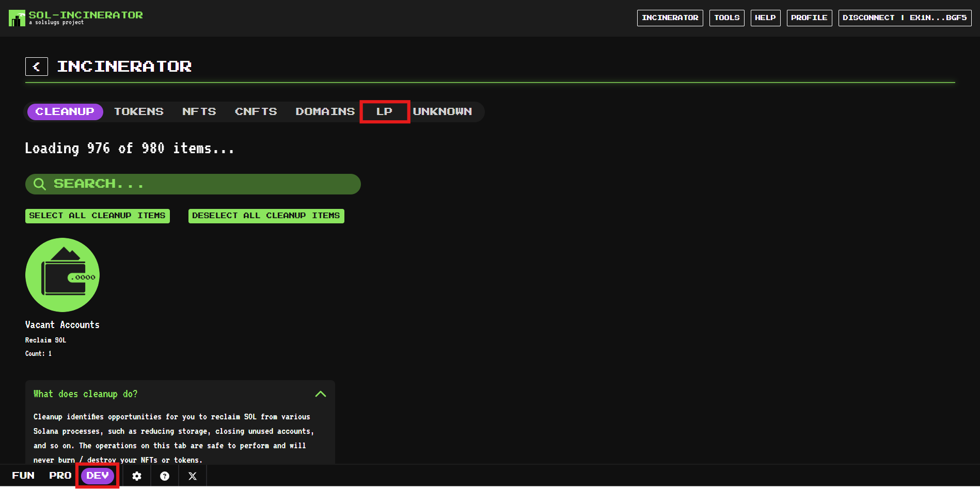This screenshot has height=489, width=980.
Task: Open the NFTs tab
Action: (x=199, y=111)
